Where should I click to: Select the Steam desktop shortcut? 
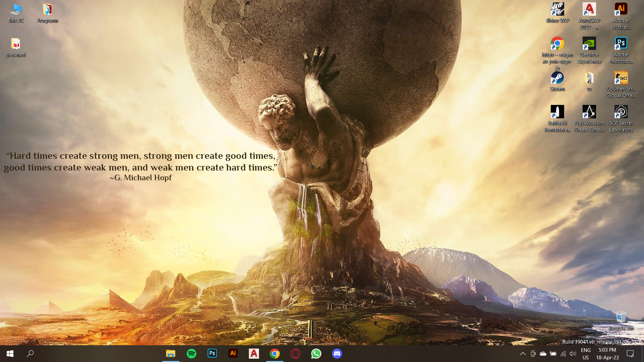coord(557,82)
